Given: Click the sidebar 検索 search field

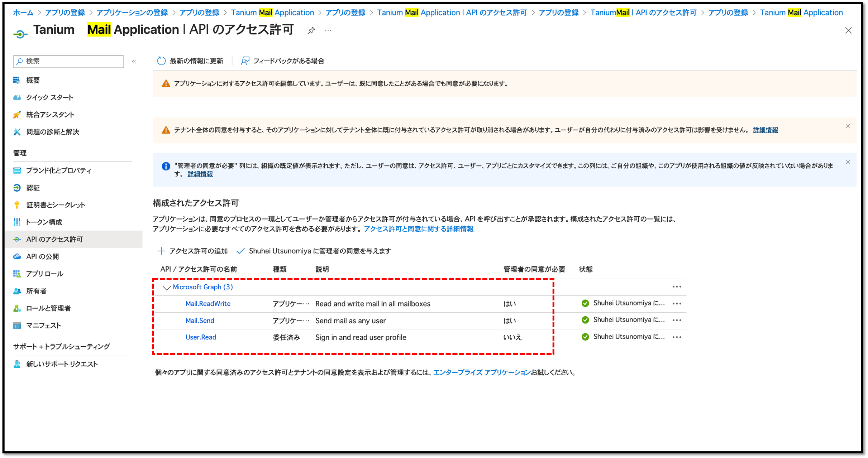Looking at the screenshot, I should 68,61.
